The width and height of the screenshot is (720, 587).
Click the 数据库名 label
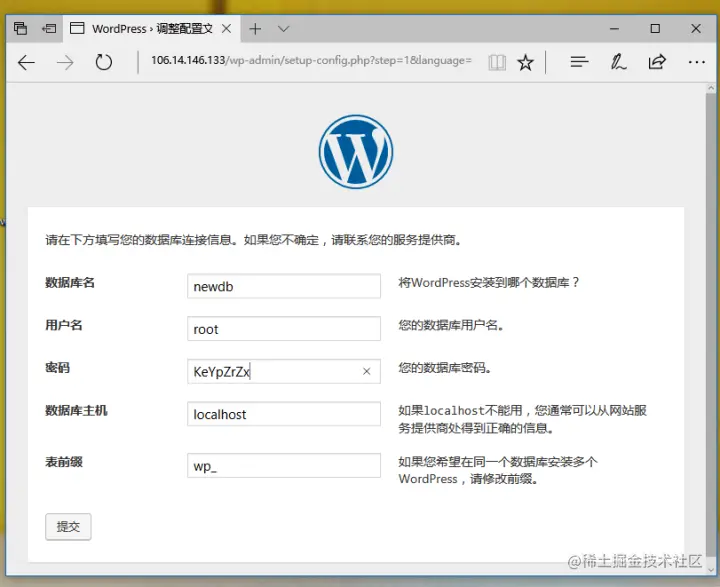70,282
